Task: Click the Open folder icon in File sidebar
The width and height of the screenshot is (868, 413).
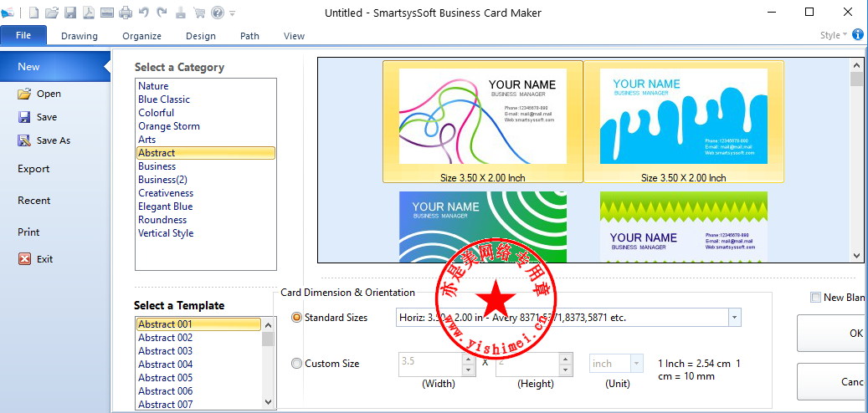Action: [x=23, y=94]
